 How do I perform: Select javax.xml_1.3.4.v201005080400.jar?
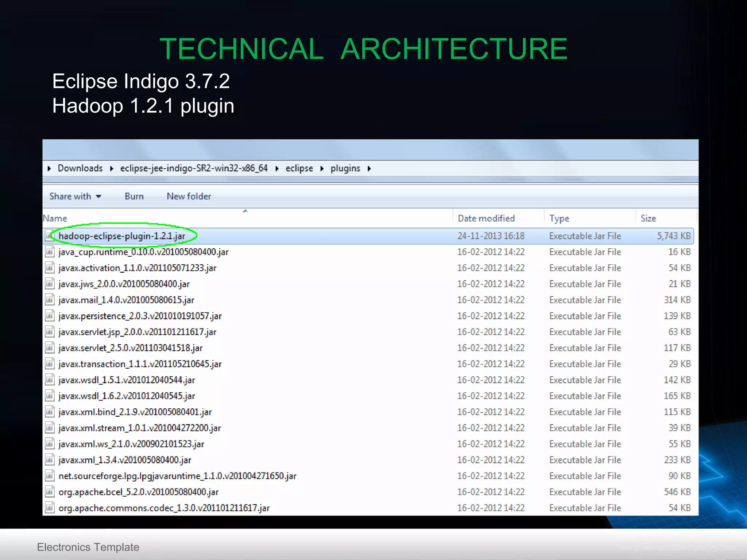point(125,460)
